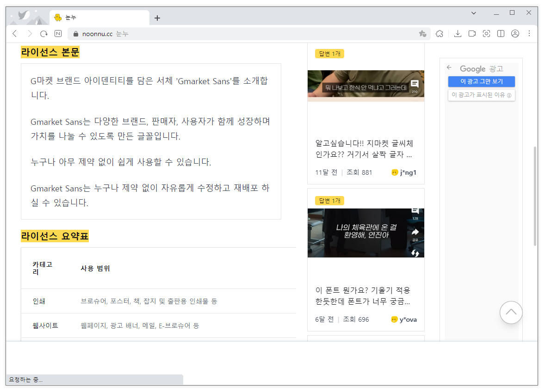Click the 조회 881 view count
The width and height of the screenshot is (545, 392).
(x=359, y=172)
